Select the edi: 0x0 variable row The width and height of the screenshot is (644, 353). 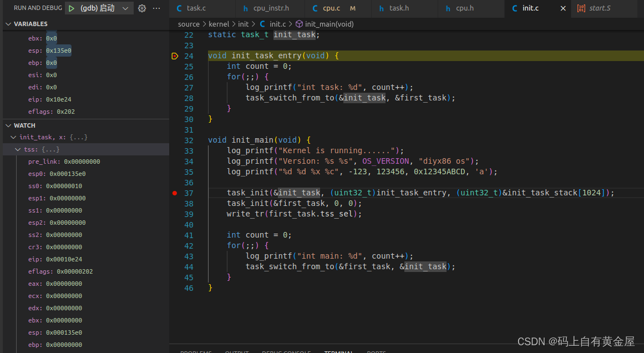pos(86,87)
